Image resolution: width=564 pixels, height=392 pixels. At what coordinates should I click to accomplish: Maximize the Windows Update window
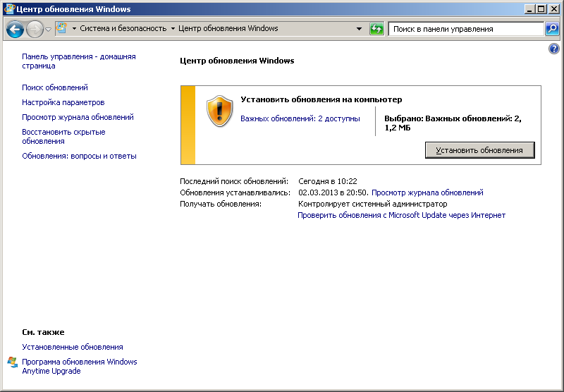(541, 9)
